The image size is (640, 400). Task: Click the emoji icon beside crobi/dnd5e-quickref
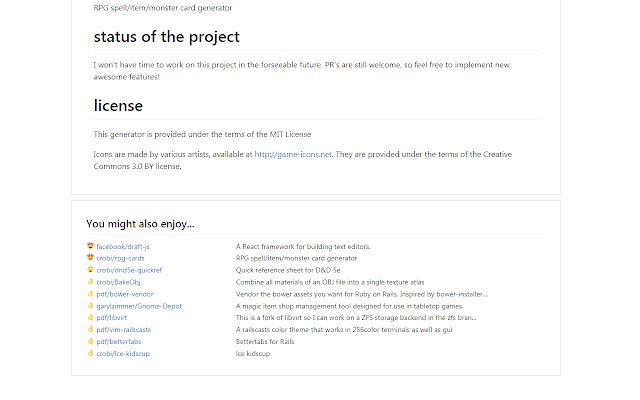click(91, 269)
